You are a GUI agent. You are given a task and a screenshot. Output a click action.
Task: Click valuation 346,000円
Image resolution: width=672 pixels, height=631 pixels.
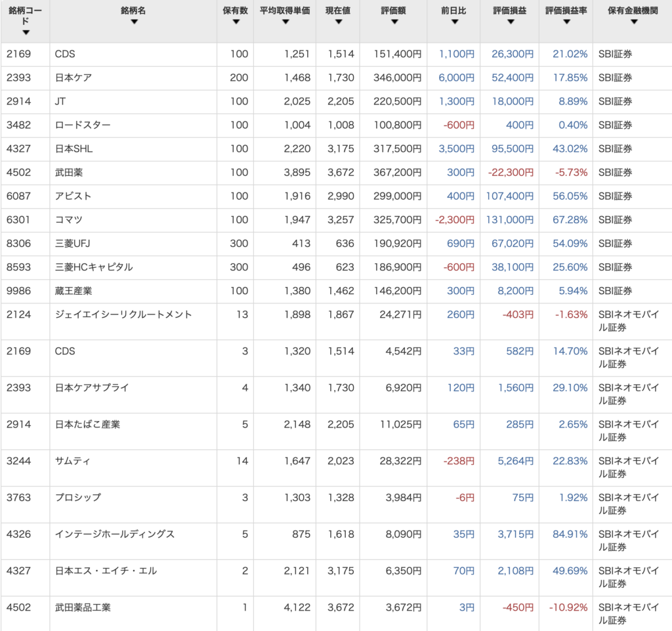point(397,77)
